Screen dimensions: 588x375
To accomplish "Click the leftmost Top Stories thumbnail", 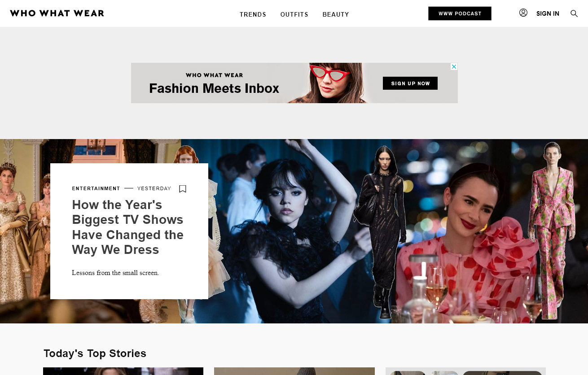I will click(x=123, y=371).
